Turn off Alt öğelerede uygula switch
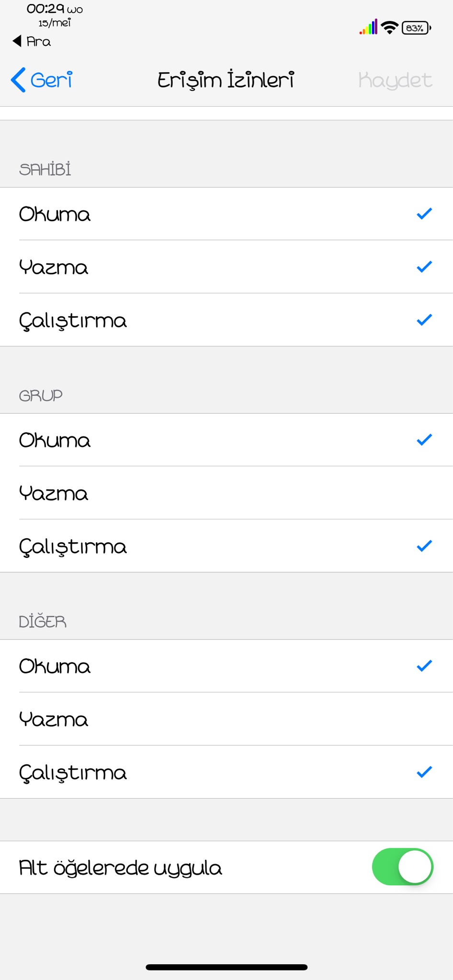Image resolution: width=453 pixels, height=980 pixels. 402,867
